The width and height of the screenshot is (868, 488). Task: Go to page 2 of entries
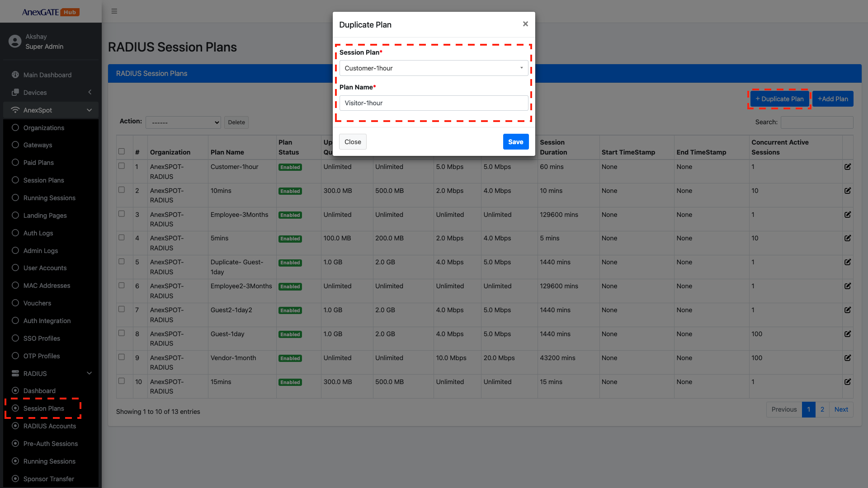(822, 409)
